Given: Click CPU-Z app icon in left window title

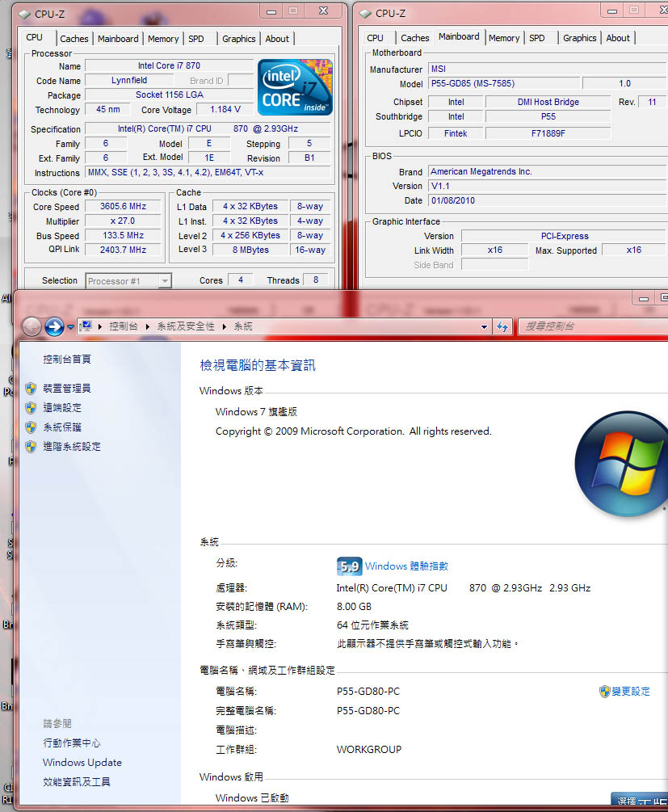Looking at the screenshot, I should click(x=24, y=14).
